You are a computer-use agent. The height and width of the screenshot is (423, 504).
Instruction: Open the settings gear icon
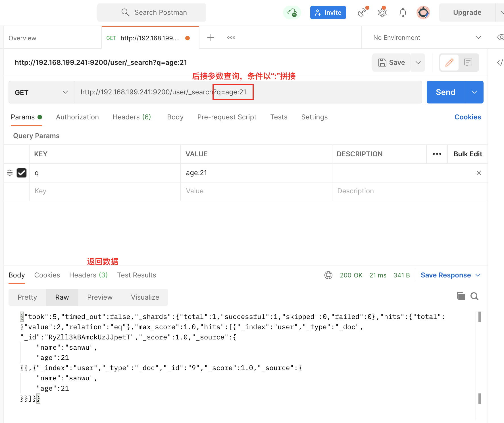coord(382,13)
